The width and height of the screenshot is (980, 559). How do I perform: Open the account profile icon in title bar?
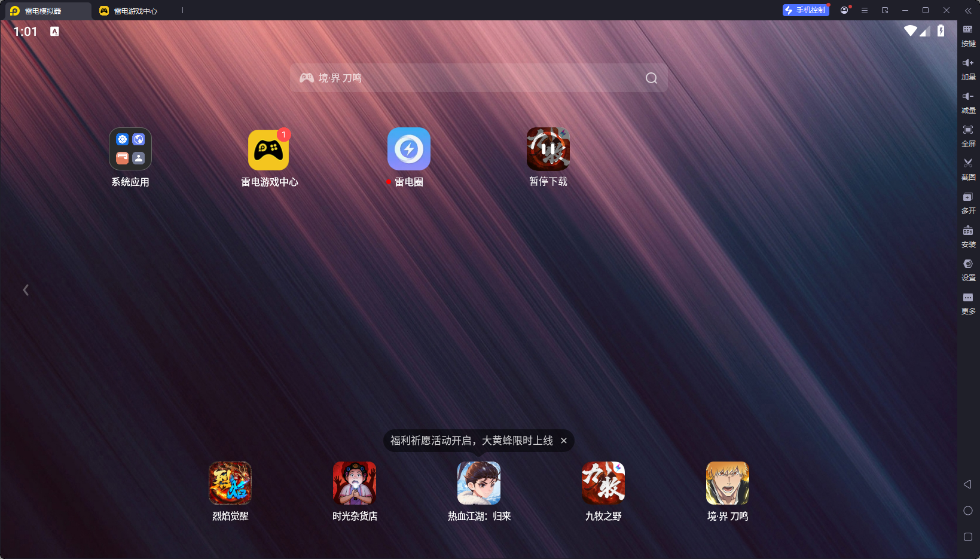[x=844, y=10]
